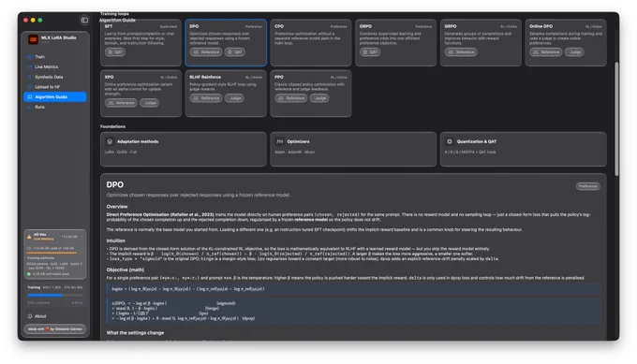The image size is (637, 364).
Task: Click the Adaptation methods card icon
Action: pos(110,141)
